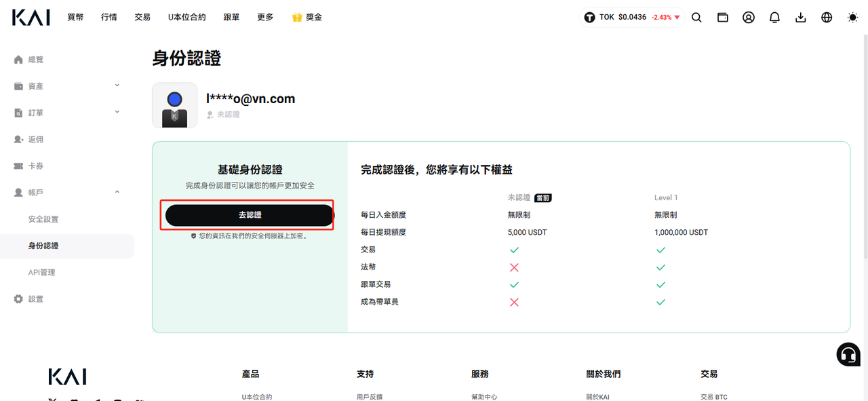The image size is (868, 401).
Task: Open the 跟單 menu
Action: 231,18
